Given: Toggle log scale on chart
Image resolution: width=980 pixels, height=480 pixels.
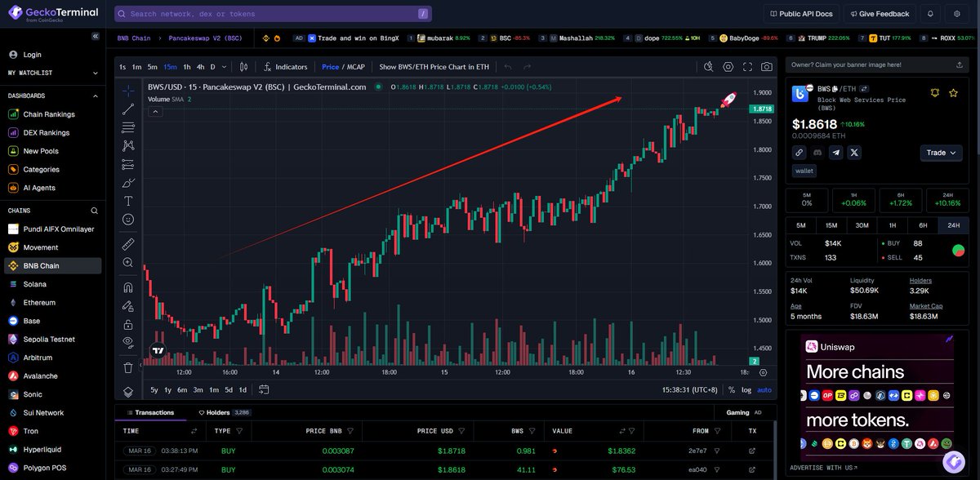Looking at the screenshot, I should tap(746, 390).
